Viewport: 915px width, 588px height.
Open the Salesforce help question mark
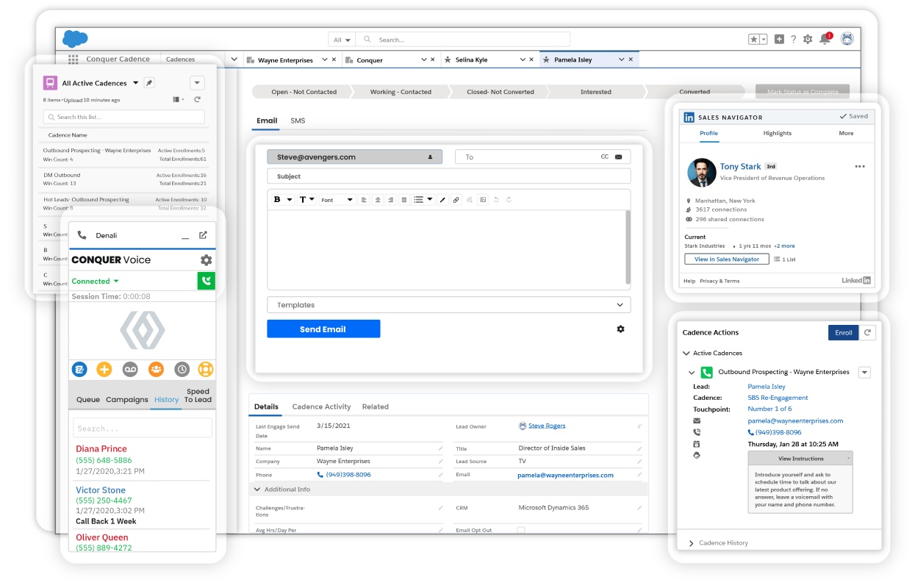tap(793, 40)
